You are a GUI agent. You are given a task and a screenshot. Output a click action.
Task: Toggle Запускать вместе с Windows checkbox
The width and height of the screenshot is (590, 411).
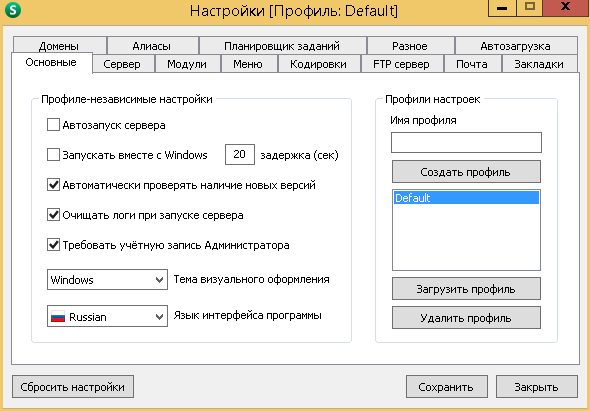tap(53, 155)
